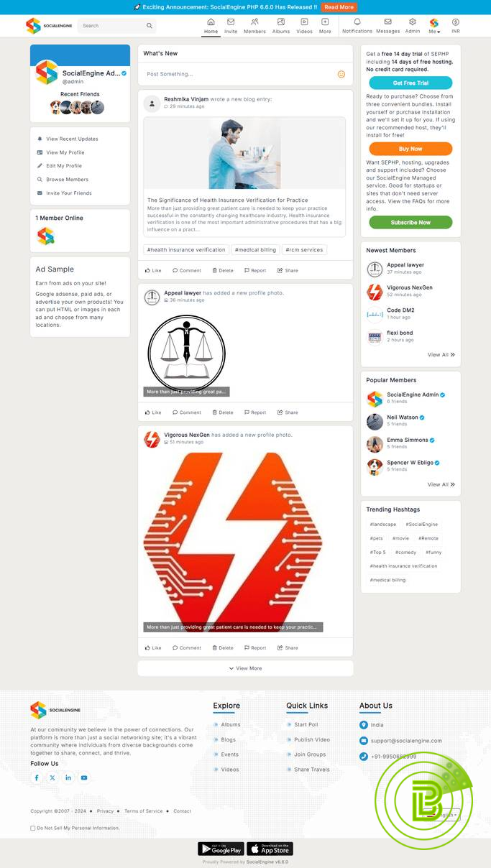Viewport: 491px width, 868px height.
Task: Click the Get Free Trial button
Action: click(410, 83)
